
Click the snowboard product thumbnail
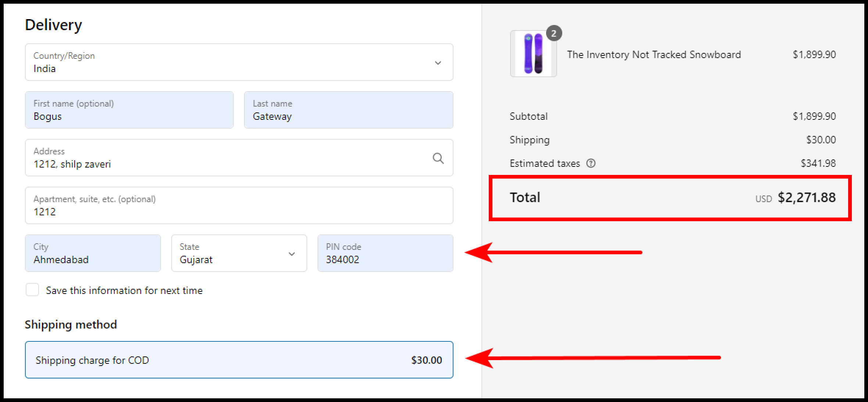(x=533, y=54)
